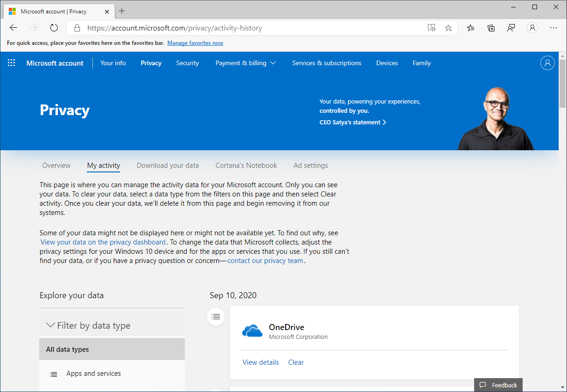Click the Sep 10, 2020 date heading
This screenshot has height=392, width=567.
(x=233, y=295)
